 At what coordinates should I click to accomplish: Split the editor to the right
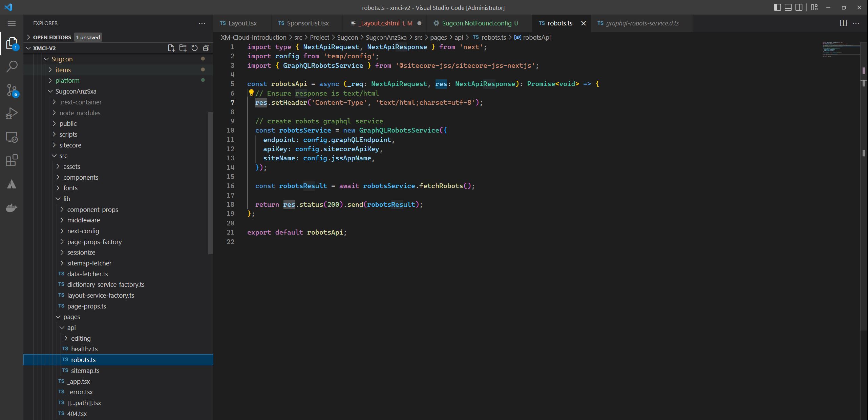[843, 23]
